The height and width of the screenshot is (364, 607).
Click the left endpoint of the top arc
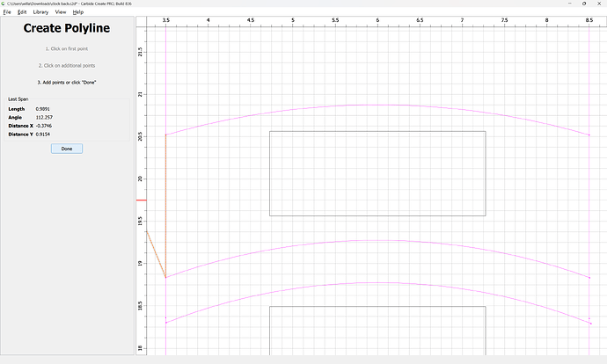(166, 135)
